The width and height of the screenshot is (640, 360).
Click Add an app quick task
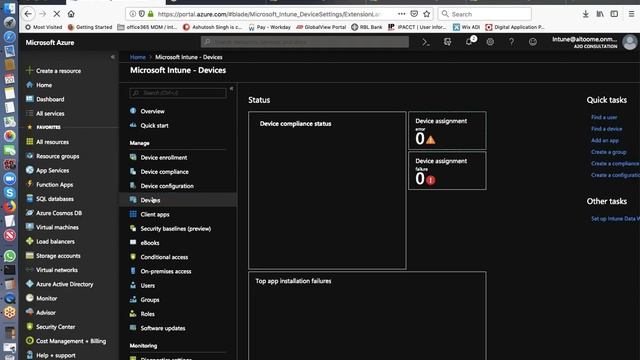605,140
